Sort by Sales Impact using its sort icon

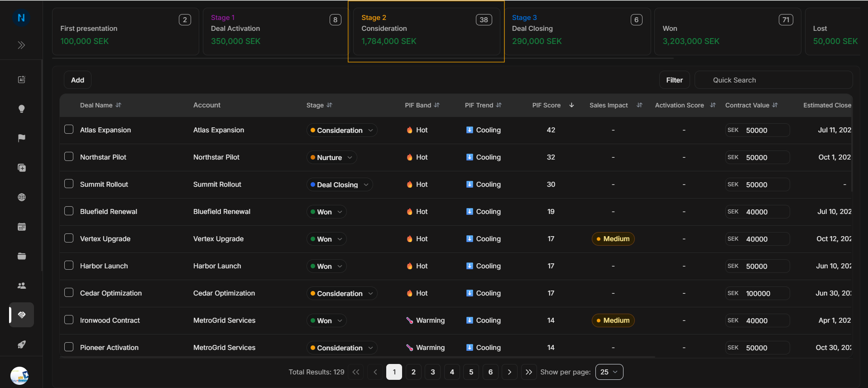pos(639,105)
